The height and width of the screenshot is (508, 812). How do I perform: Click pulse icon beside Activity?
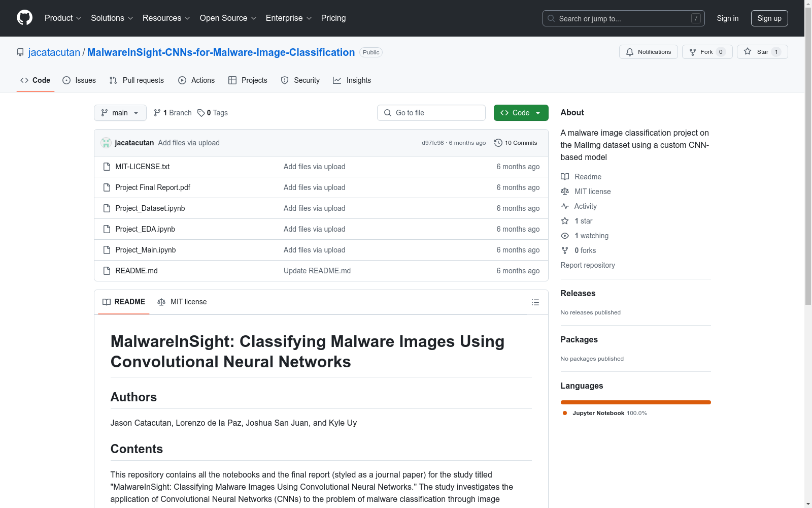tap(565, 206)
